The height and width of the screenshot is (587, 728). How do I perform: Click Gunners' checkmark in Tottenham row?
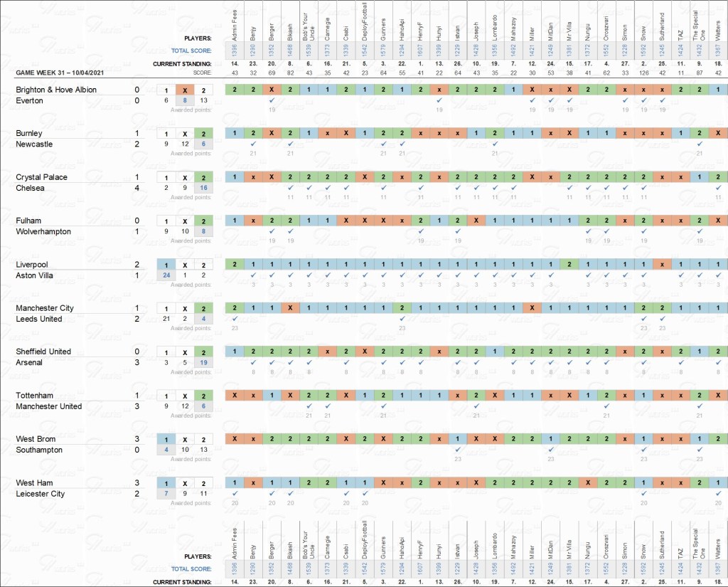tap(383, 406)
